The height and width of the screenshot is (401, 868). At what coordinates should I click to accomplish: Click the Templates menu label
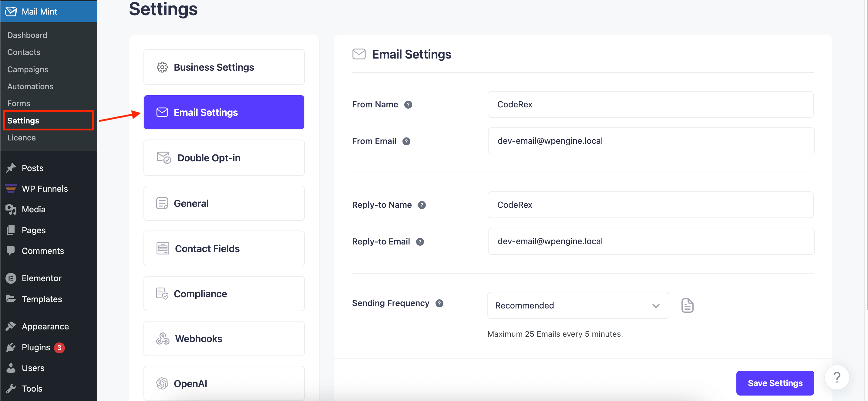point(42,299)
